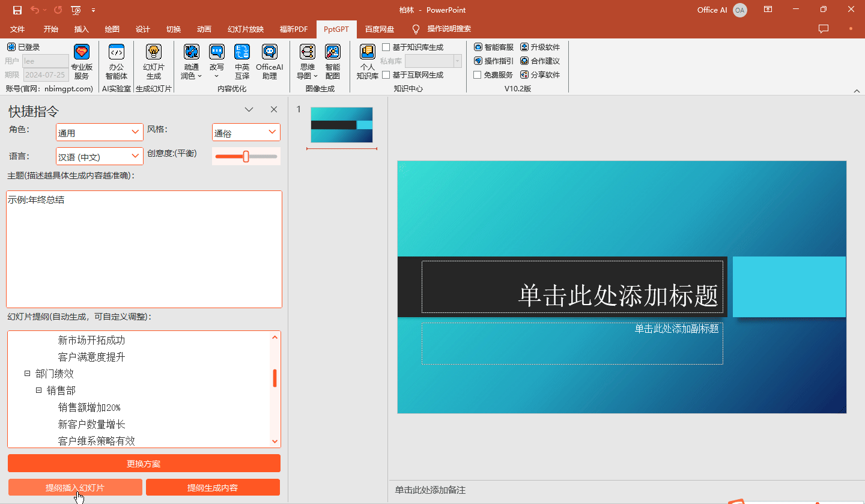Click the 用户 name field
Image resolution: width=865 pixels, height=504 pixels.
[x=46, y=61]
